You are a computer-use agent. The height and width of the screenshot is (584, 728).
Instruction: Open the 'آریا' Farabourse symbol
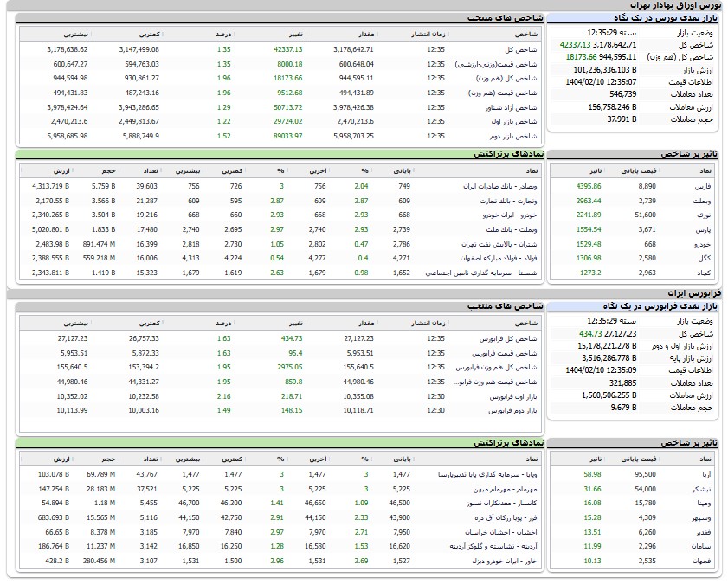click(x=705, y=474)
